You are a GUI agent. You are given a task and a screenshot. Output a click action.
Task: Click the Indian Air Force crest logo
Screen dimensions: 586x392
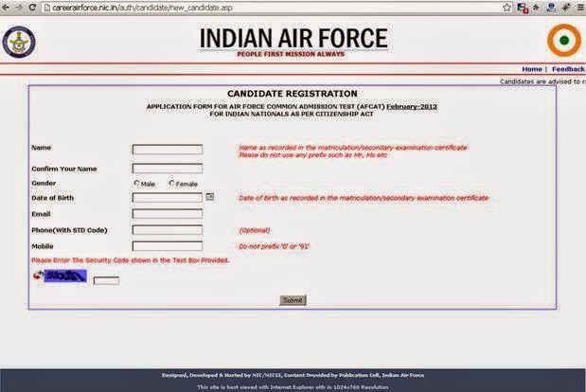(x=19, y=42)
